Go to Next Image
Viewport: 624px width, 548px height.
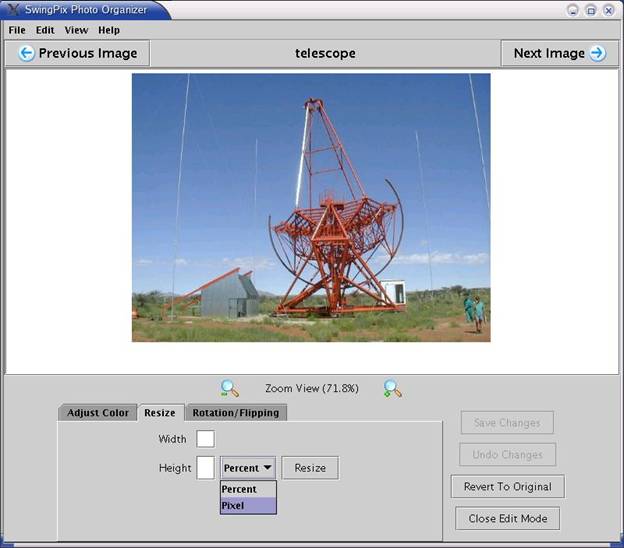pyautogui.click(x=559, y=53)
